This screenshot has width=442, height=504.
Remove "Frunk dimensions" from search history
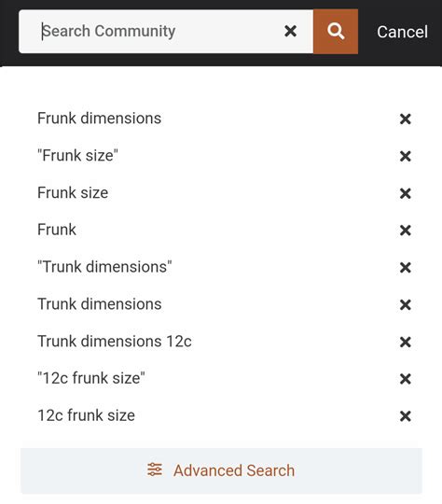[x=406, y=119]
